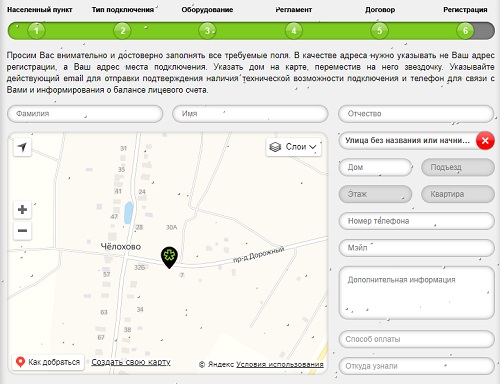Clear street field with red X button
Image resolution: width=500 pixels, height=384 pixels.
click(485, 140)
